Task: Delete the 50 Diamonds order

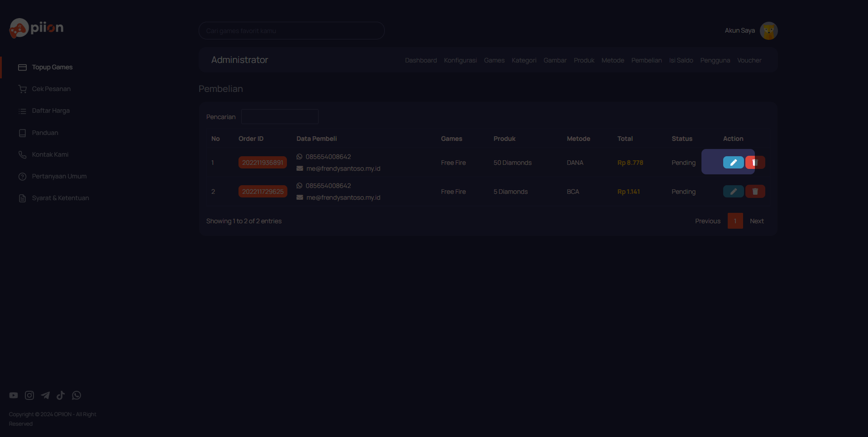Action: [755, 162]
